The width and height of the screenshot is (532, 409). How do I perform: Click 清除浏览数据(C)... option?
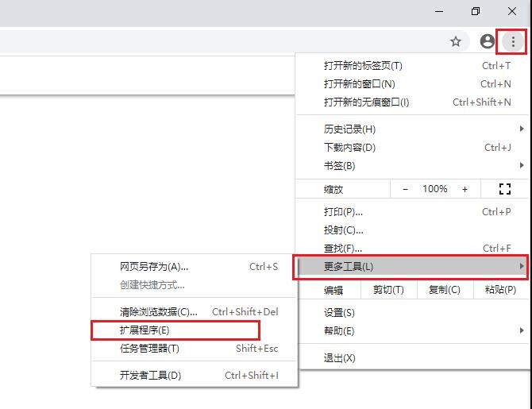tap(158, 311)
